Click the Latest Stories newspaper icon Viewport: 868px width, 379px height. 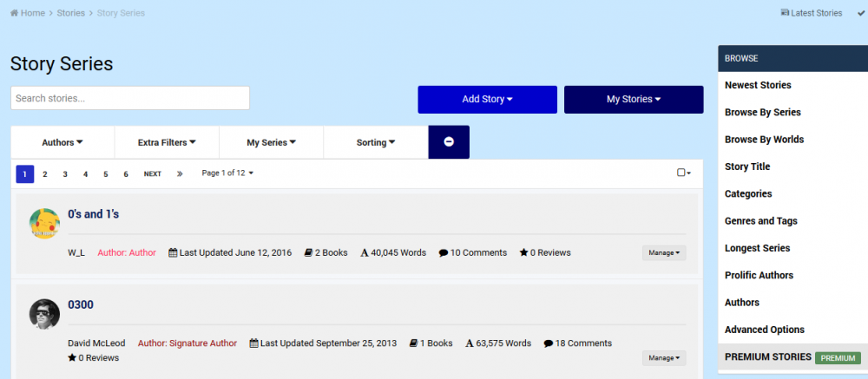(x=786, y=13)
